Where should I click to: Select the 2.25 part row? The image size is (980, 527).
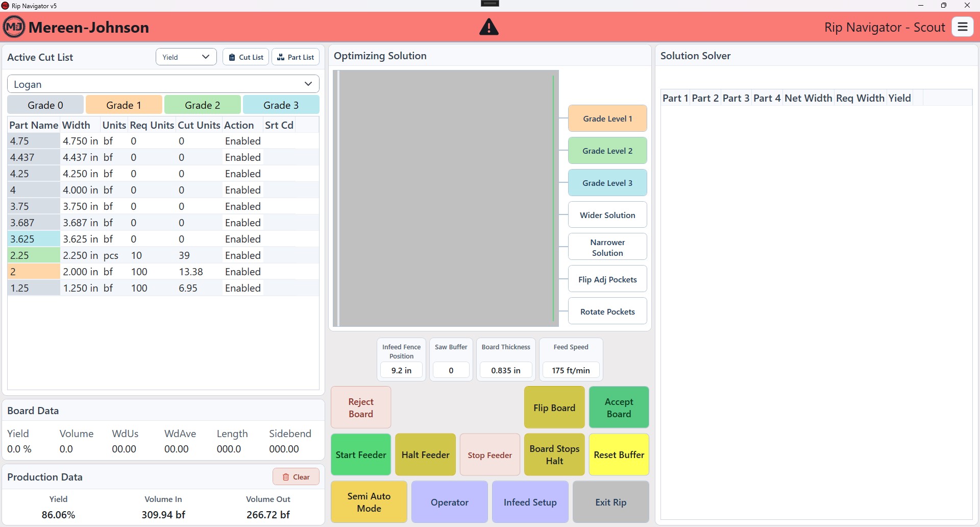click(x=163, y=255)
